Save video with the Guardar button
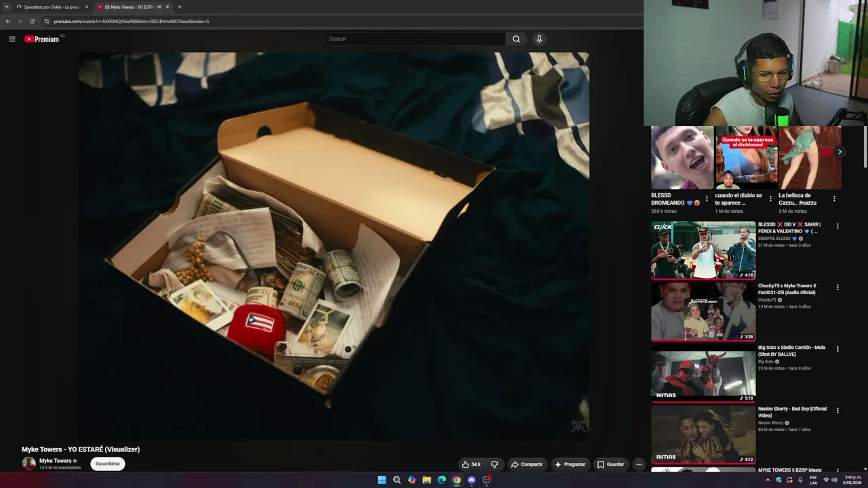Screen dimensions: 868x488 tap(610, 464)
